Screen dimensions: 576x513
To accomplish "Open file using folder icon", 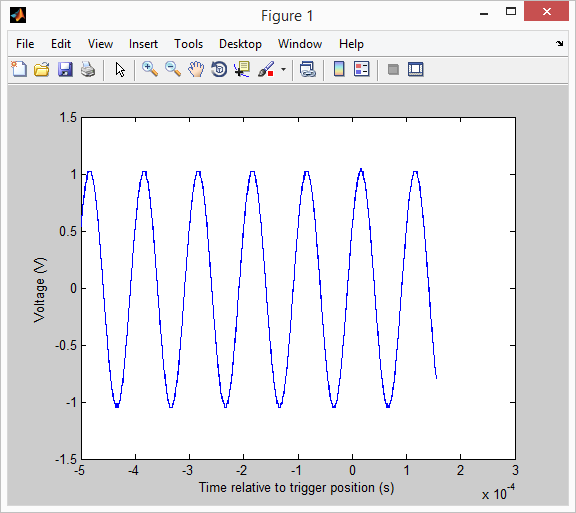I will 42,69.
